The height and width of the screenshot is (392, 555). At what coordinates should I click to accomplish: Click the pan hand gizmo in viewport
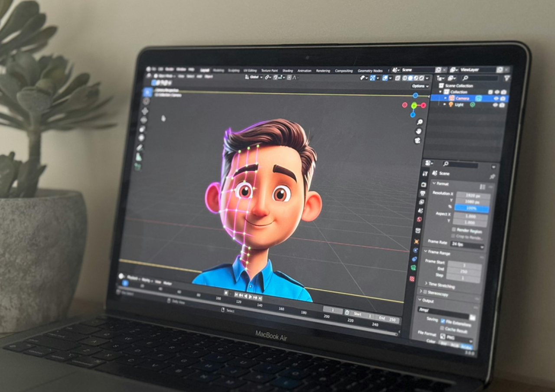pyautogui.click(x=418, y=131)
